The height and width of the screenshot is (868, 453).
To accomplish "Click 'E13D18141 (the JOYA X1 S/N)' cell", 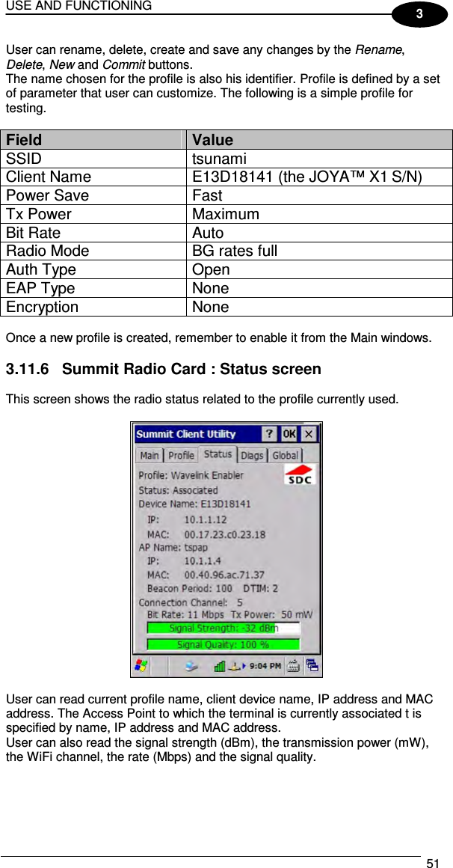I will 319,177.
